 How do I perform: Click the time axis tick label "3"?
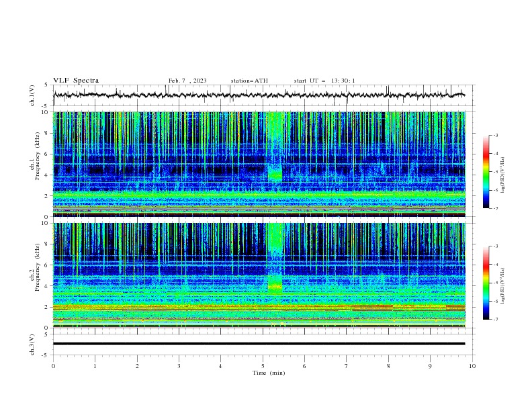coord(179,366)
